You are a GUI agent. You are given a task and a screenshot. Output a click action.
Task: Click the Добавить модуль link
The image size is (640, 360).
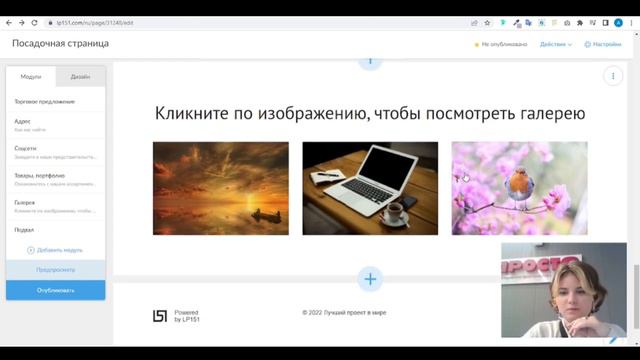tap(55, 250)
